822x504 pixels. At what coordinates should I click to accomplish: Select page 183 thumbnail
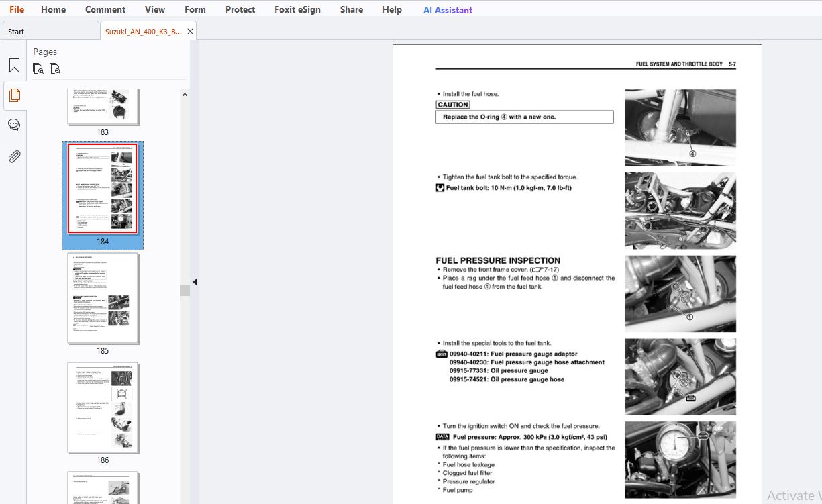(x=103, y=106)
